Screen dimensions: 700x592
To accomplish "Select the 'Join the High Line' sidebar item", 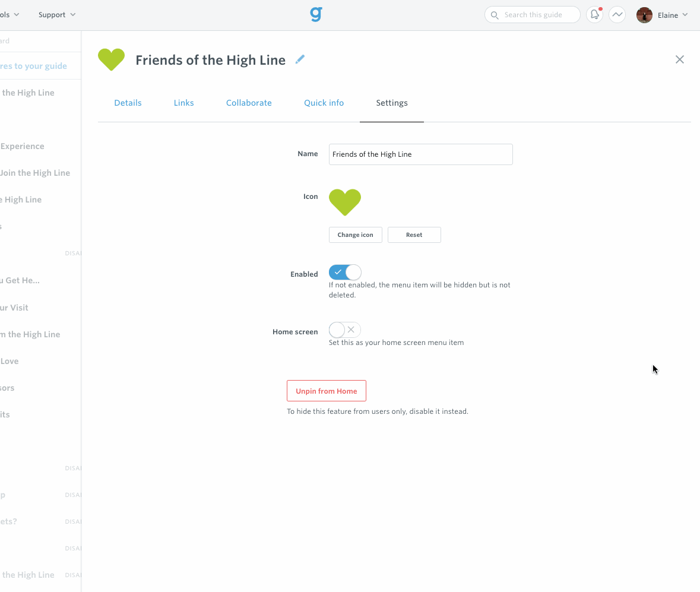I will [35, 173].
